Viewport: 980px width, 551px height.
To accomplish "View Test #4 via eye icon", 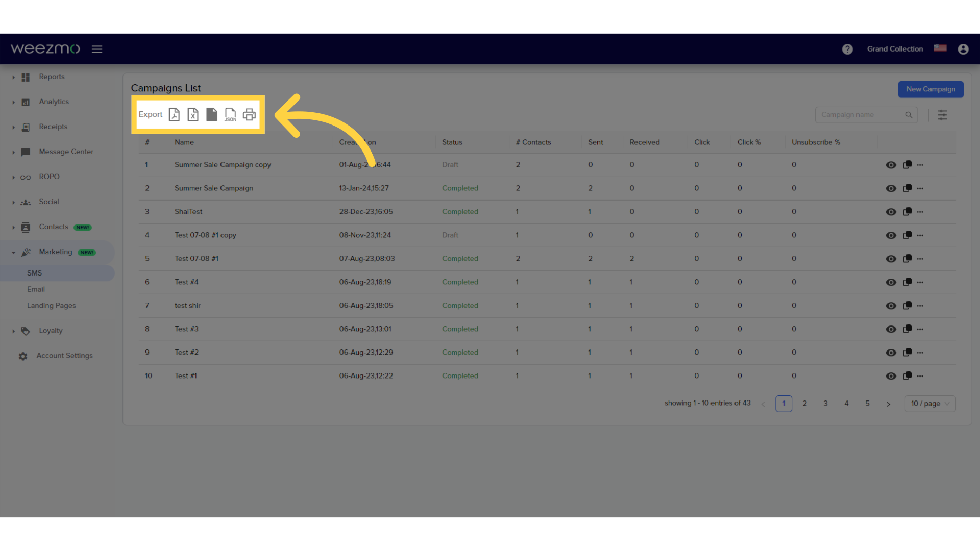I will click(891, 282).
